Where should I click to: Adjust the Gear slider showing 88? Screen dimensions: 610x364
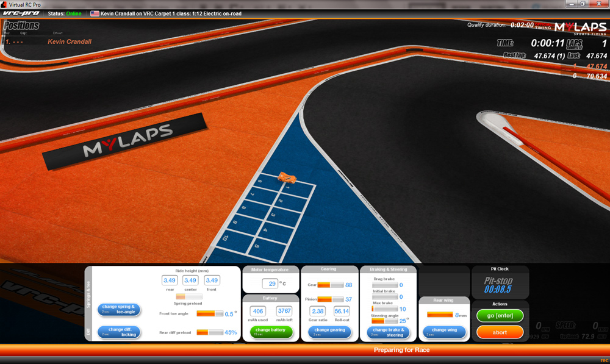tap(330, 285)
